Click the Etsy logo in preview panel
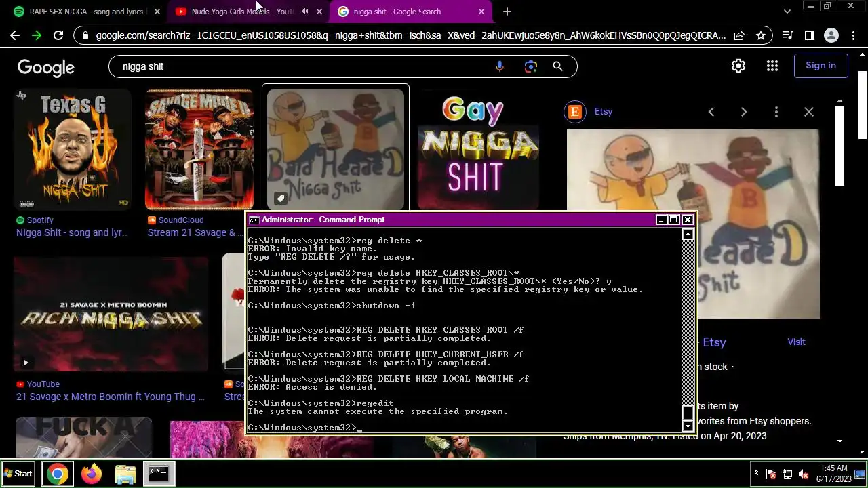The height and width of the screenshot is (488, 868). pos(575,112)
